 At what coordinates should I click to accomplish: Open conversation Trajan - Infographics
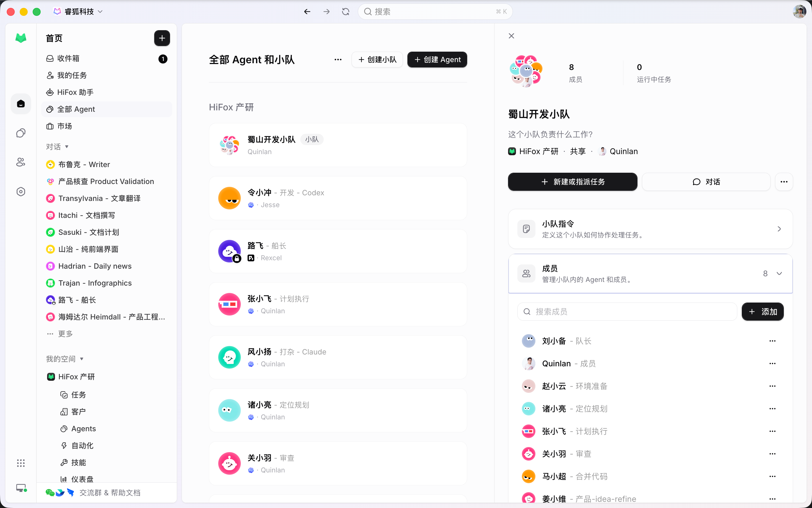pos(107,283)
